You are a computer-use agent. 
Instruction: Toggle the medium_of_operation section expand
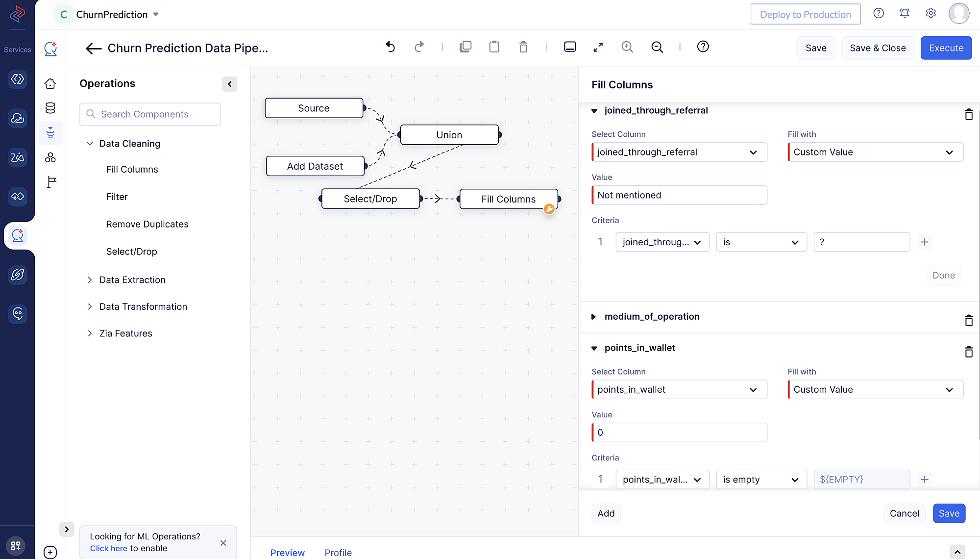tap(594, 317)
